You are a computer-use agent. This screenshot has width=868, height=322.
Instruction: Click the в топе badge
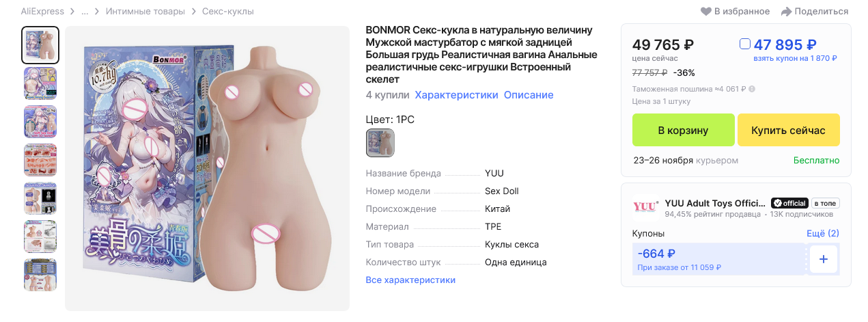click(x=825, y=203)
